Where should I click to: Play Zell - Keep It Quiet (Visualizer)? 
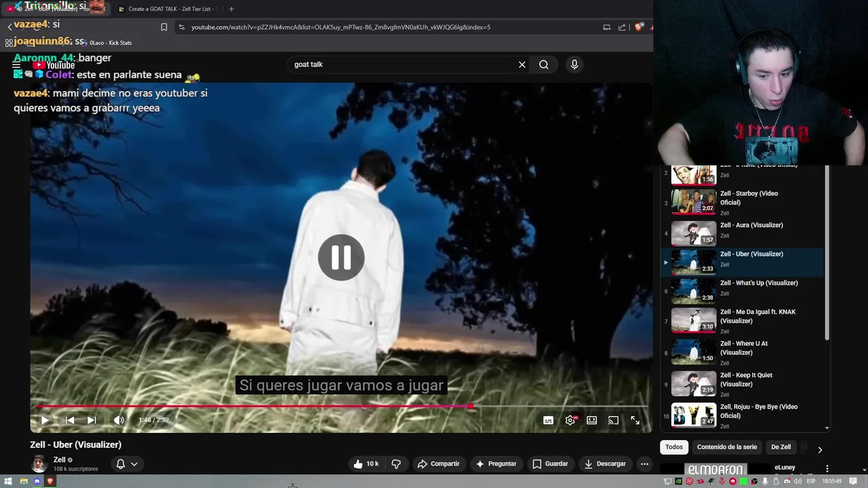click(743, 384)
